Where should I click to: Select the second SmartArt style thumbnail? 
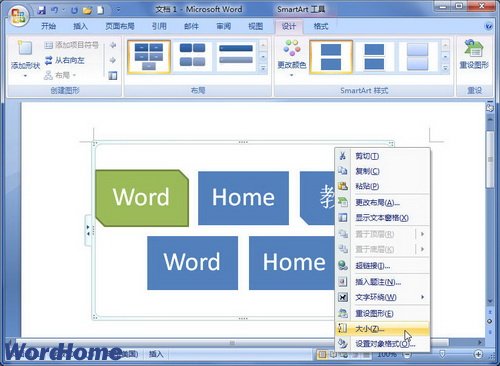pyautogui.click(x=374, y=57)
